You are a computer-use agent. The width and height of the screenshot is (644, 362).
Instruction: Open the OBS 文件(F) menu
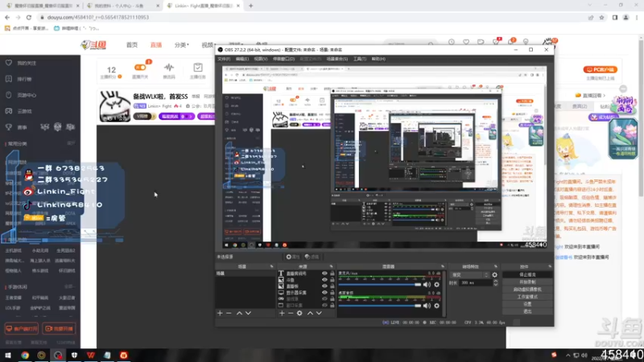click(x=224, y=59)
